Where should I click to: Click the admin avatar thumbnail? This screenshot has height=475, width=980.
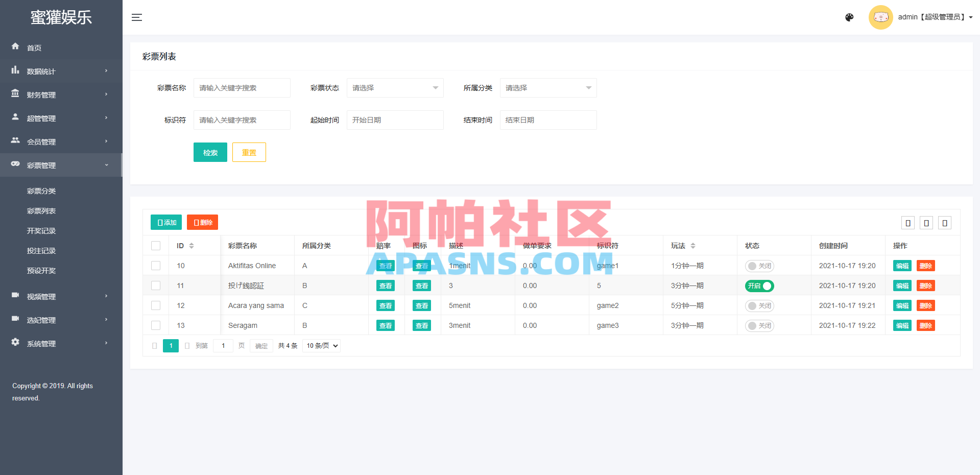point(880,17)
